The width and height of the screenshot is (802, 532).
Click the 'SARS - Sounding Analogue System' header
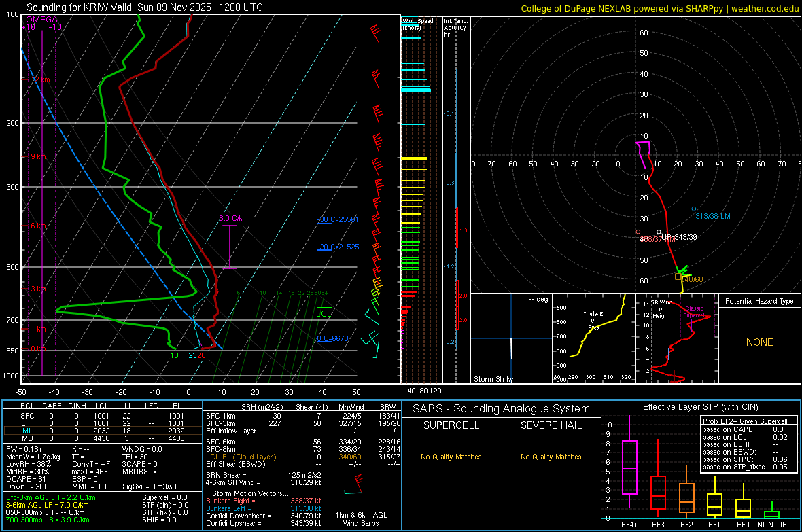coord(502,409)
